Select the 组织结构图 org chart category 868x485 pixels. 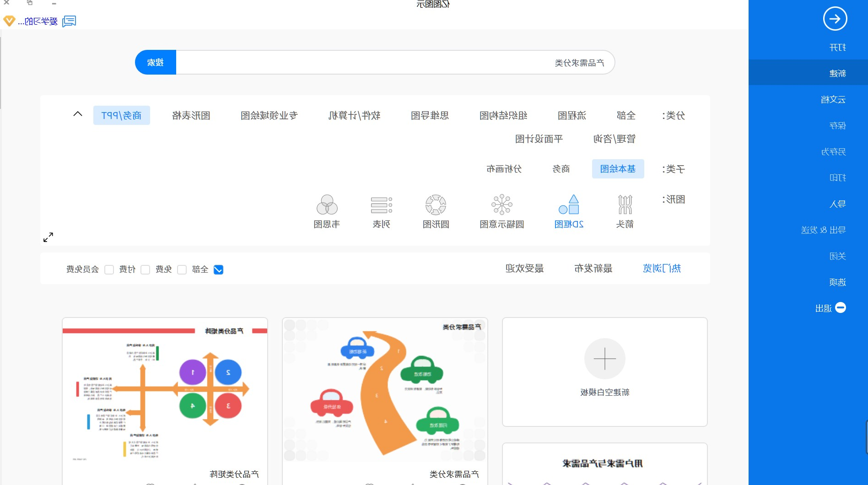(x=503, y=115)
